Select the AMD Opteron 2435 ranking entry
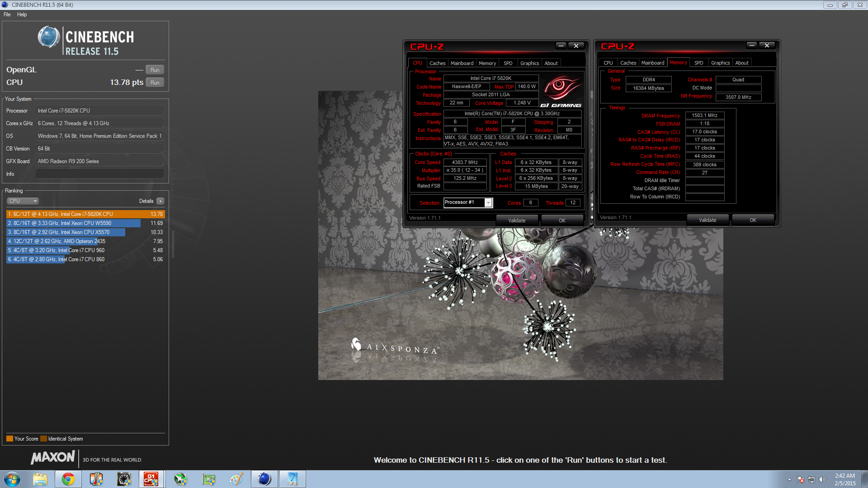The width and height of the screenshot is (868, 488). tap(85, 241)
